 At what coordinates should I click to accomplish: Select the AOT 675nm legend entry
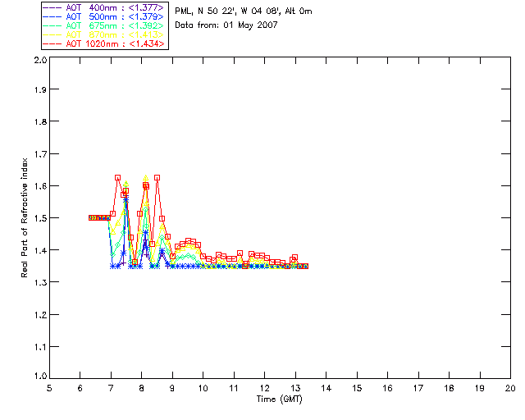tap(104, 25)
